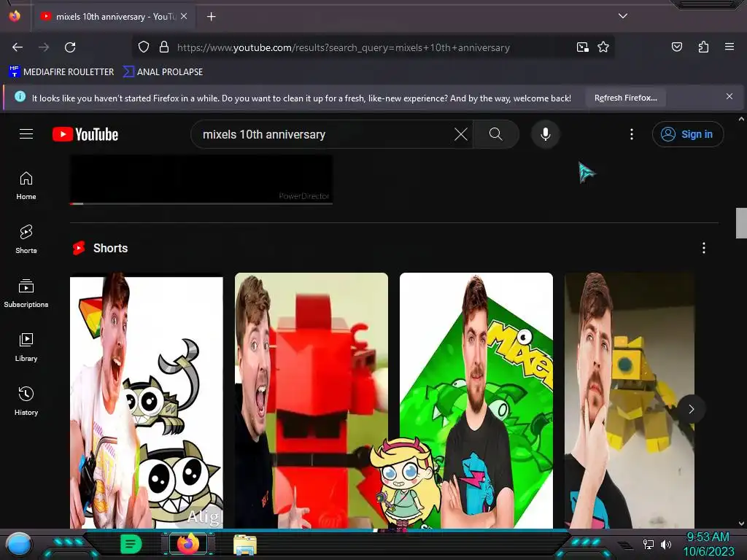Open picture-in-picture icon in address bar
The image size is (747, 560).
pos(582,47)
